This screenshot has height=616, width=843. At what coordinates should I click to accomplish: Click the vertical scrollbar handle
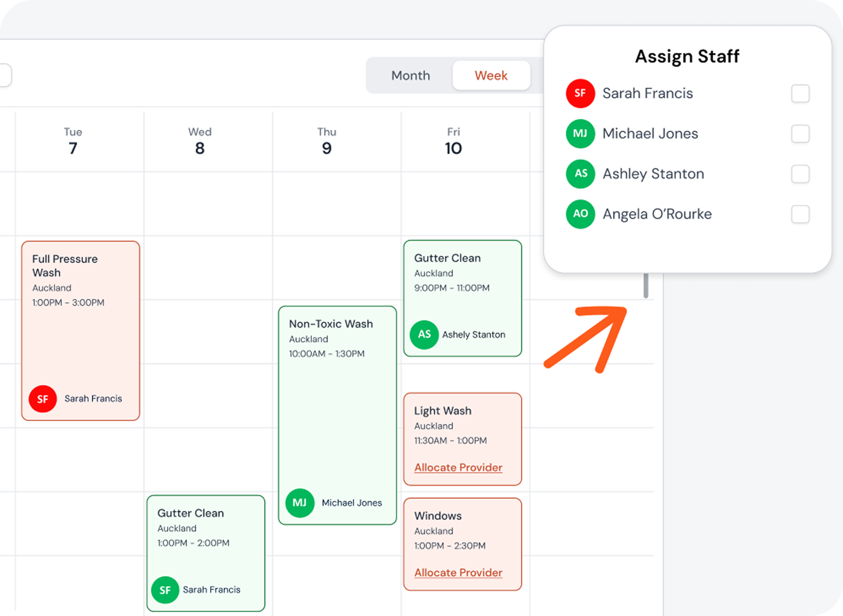645,286
